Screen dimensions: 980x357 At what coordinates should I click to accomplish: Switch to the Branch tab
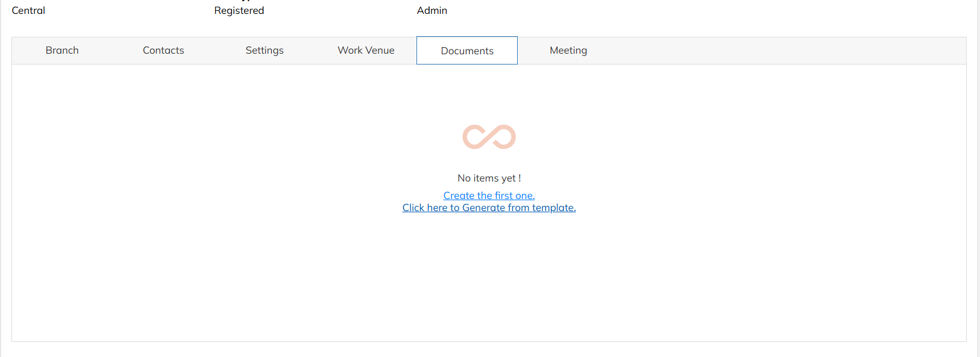point(62,51)
